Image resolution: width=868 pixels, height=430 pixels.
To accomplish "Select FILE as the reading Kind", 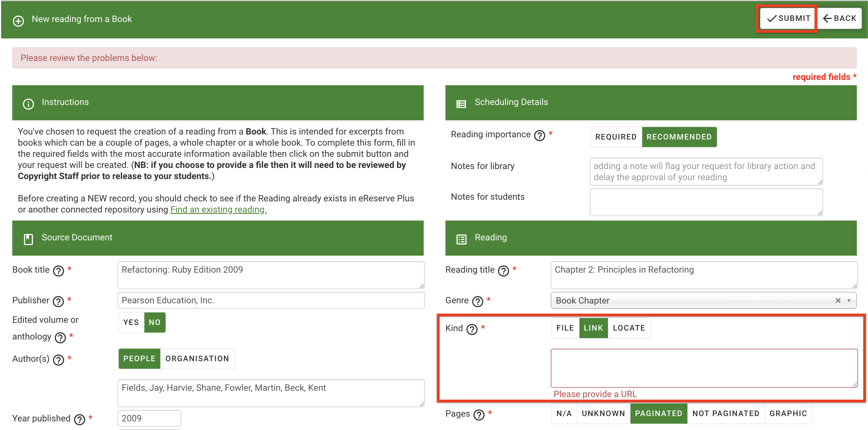I will [565, 328].
